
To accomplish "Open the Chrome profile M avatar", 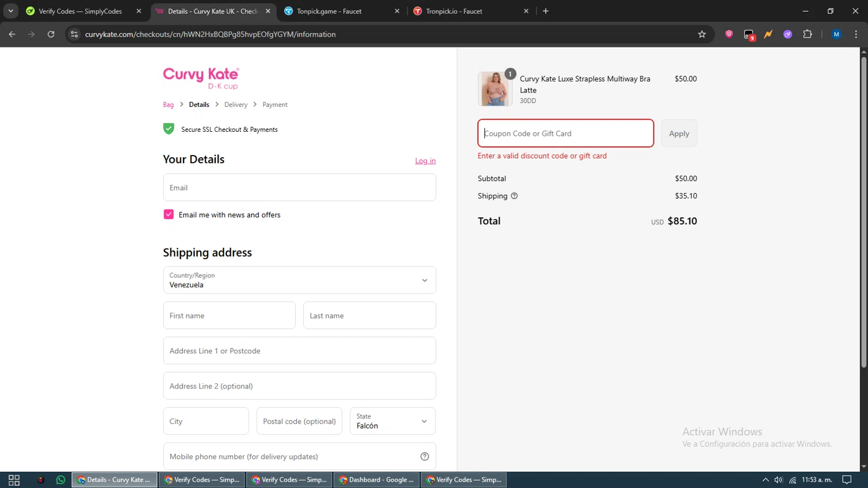I will click(x=836, y=34).
